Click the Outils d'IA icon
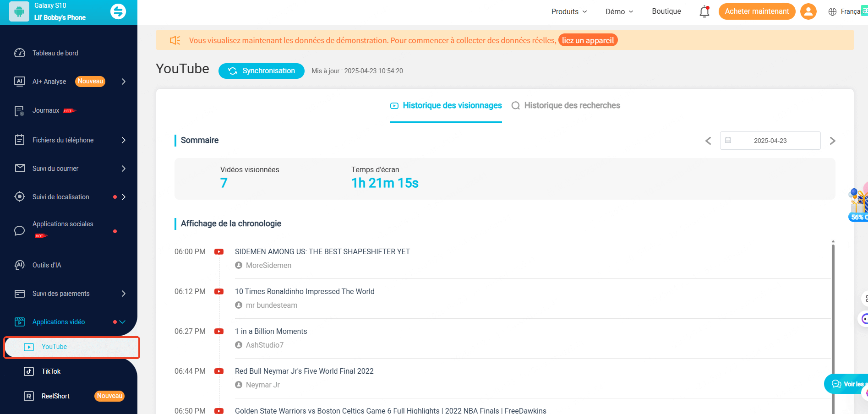Screen dimensions: 868x414 tap(20, 265)
